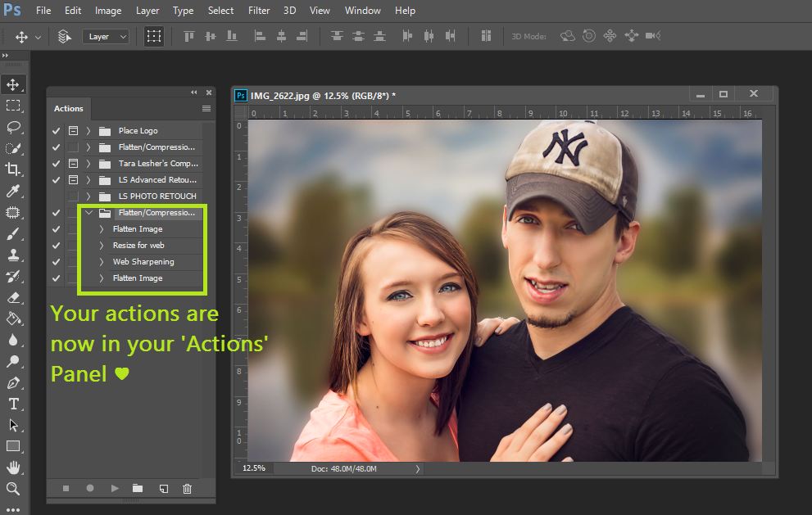812x515 pixels.
Task: Select the Eraser tool
Action: click(x=13, y=297)
